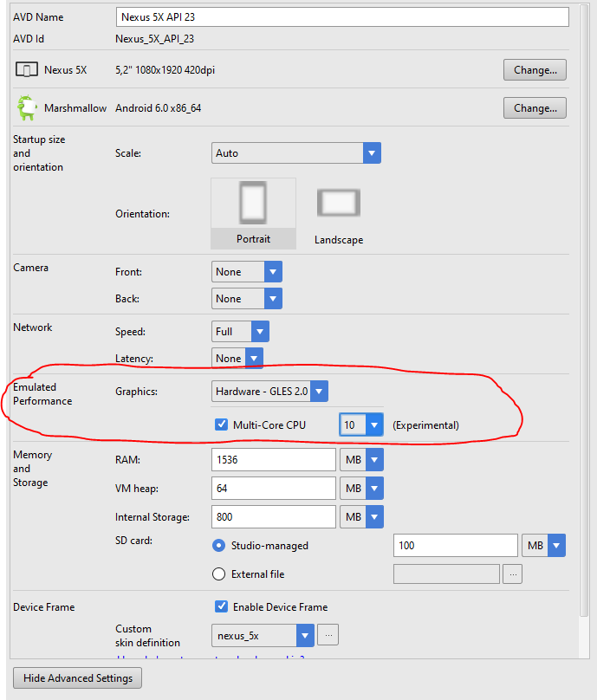Viewport: 597px width, 700px height.
Task: Open the Scale dropdown set to Auto
Action: tap(296, 153)
